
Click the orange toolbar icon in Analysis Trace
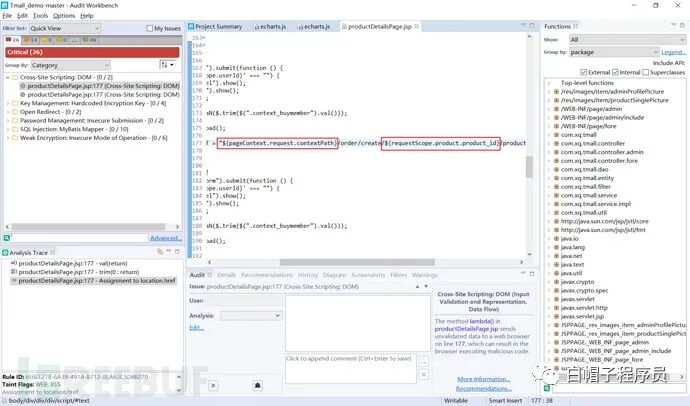click(160, 252)
